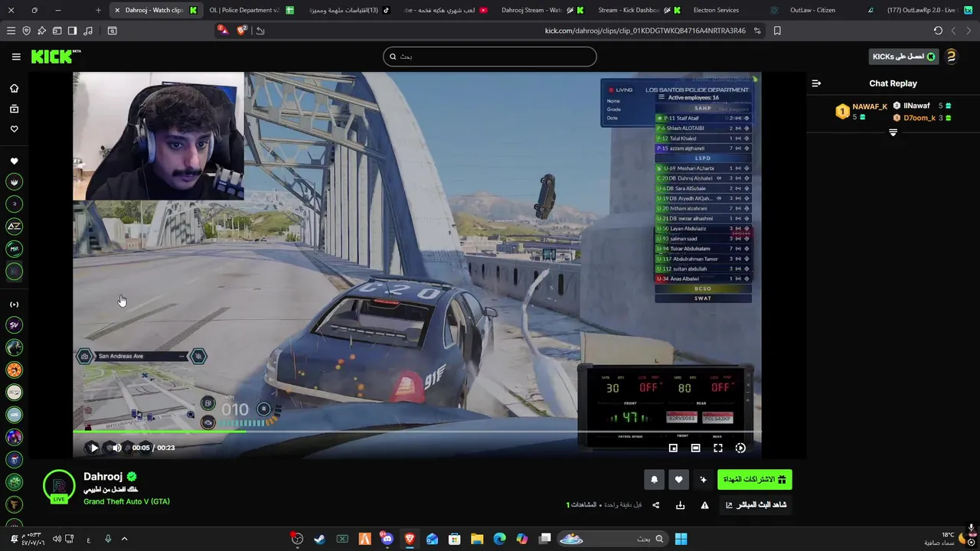Click NAWAF_K in chat leaderboard
This screenshot has height=551, width=980.
[x=870, y=107]
